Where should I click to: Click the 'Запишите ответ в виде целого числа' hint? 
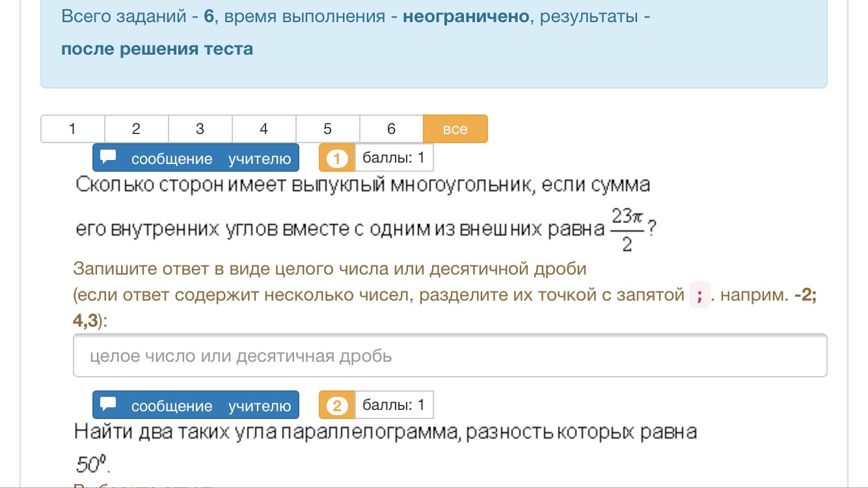coord(331,268)
